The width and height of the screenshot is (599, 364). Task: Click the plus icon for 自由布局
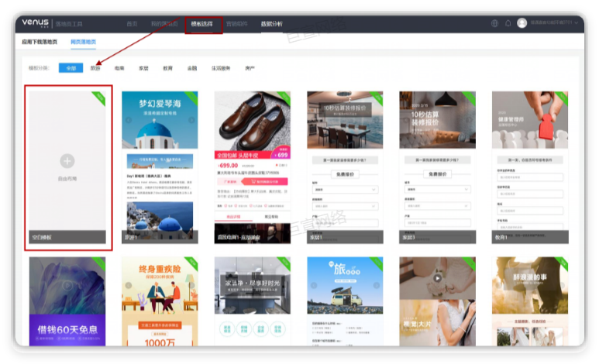pos(67,161)
